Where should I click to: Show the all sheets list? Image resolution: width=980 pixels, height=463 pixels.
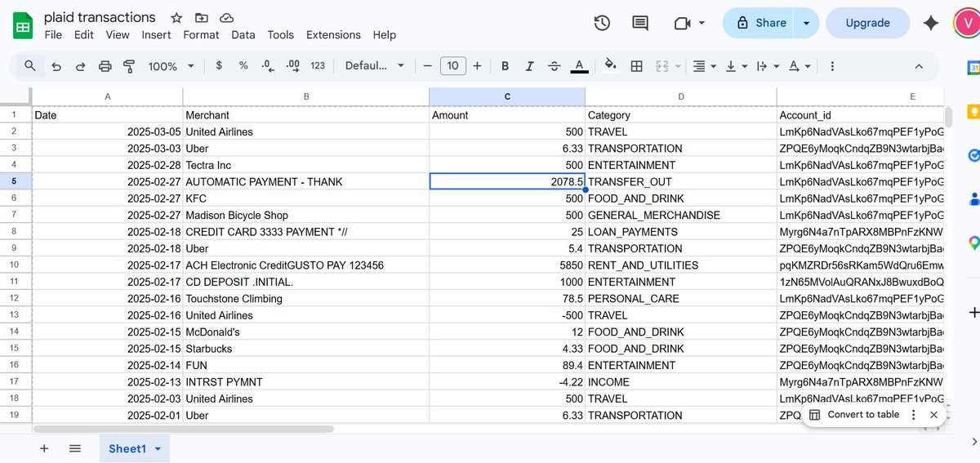(x=75, y=448)
